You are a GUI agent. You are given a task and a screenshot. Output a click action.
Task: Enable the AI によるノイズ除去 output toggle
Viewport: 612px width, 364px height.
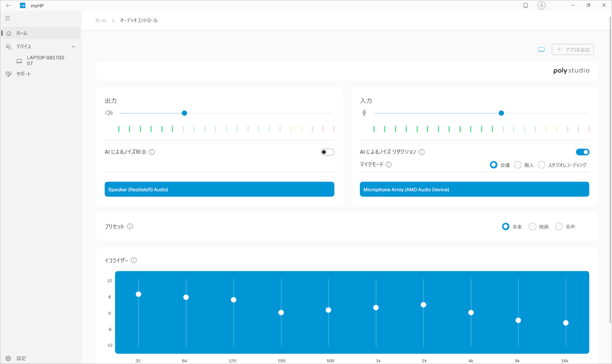[x=327, y=152]
